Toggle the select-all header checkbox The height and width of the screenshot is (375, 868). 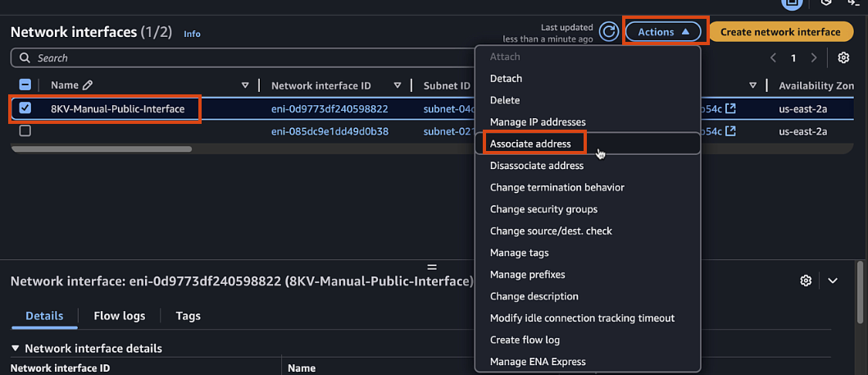click(25, 85)
